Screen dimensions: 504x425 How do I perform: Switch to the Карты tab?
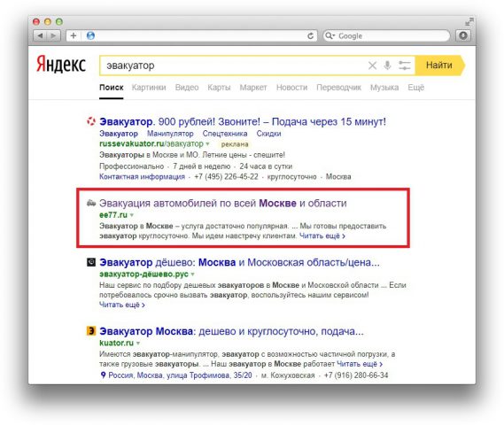click(x=219, y=88)
